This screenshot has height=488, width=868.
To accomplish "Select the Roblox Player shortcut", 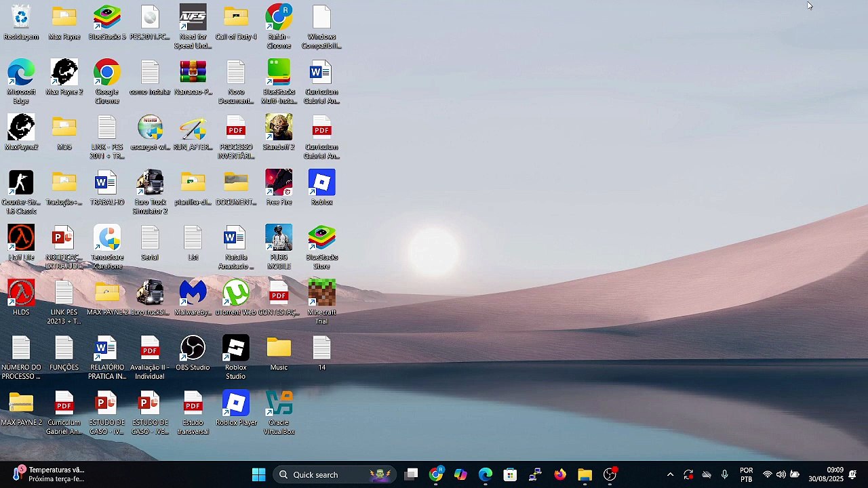I will (236, 409).
